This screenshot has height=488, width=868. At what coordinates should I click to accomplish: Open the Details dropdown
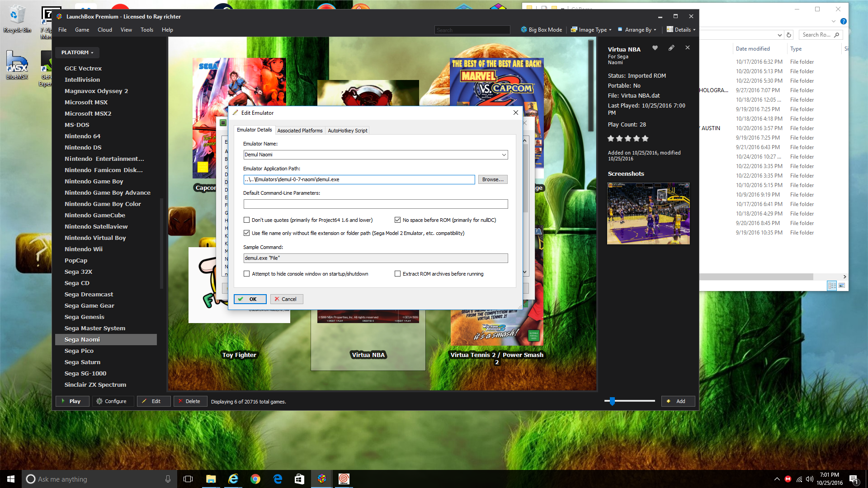click(681, 30)
